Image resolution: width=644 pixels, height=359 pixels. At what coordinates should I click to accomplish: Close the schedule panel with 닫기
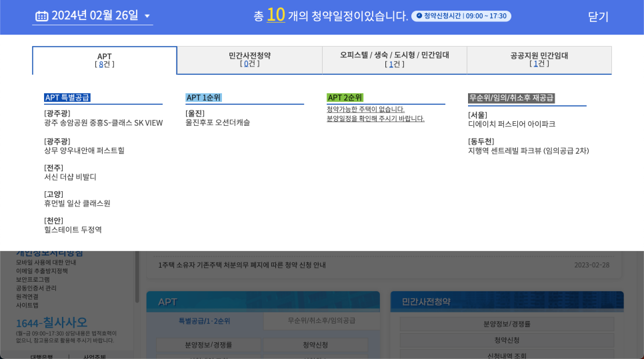598,17
